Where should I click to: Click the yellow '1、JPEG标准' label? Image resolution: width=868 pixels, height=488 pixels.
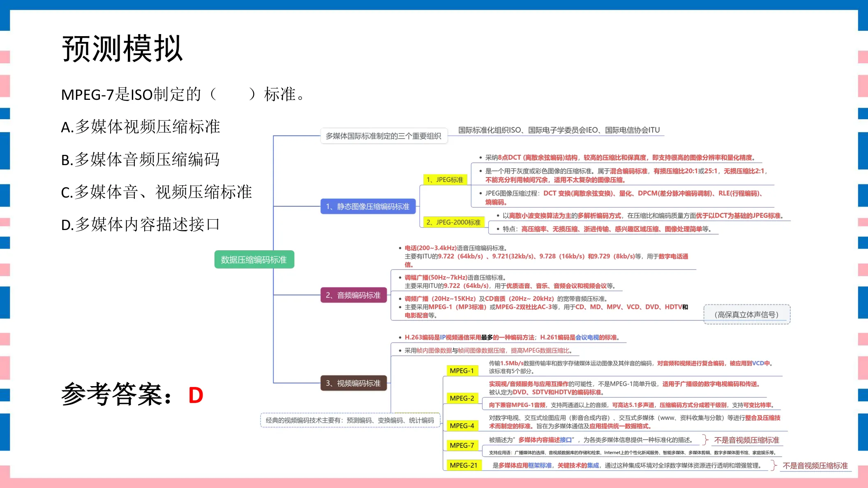[445, 180]
